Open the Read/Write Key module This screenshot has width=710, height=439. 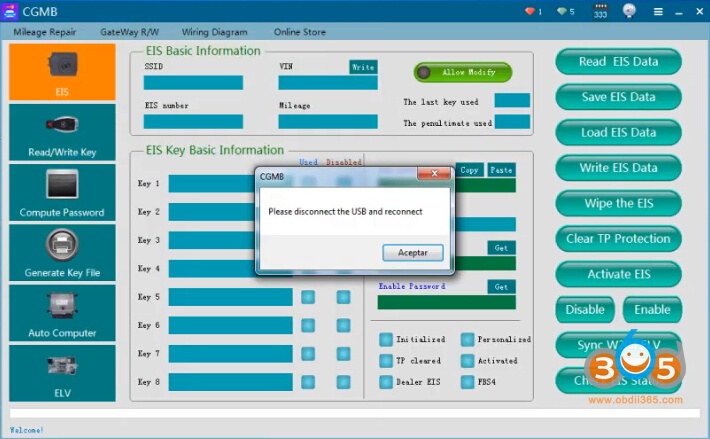click(62, 132)
